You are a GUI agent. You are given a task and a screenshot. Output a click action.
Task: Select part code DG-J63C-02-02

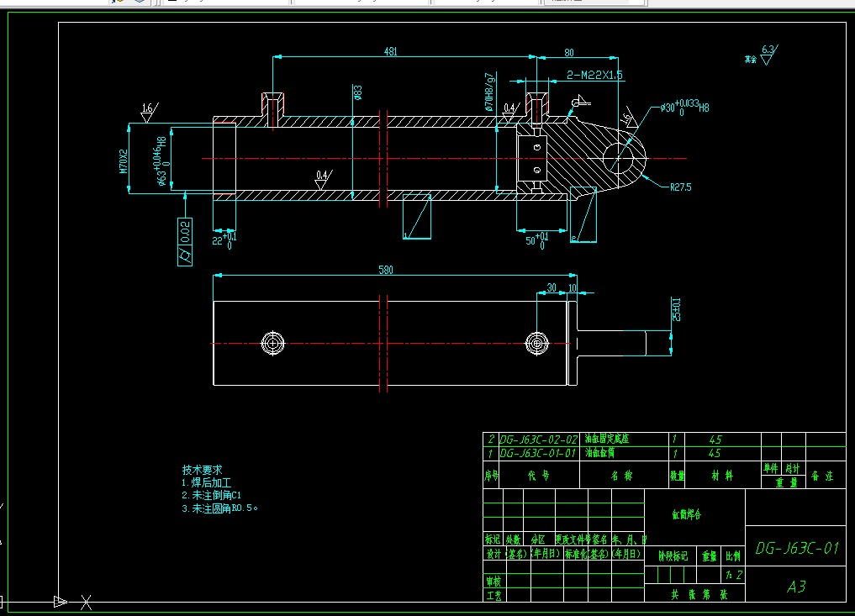pos(538,440)
